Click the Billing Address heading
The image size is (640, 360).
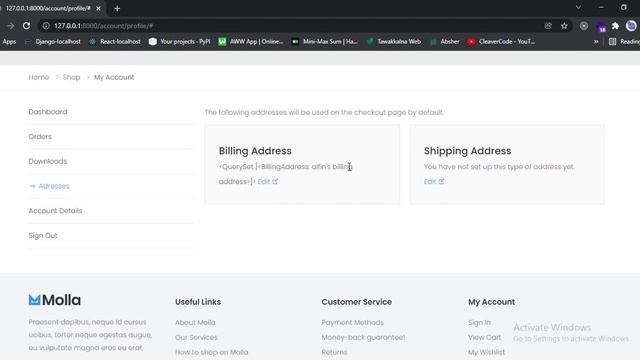(255, 151)
